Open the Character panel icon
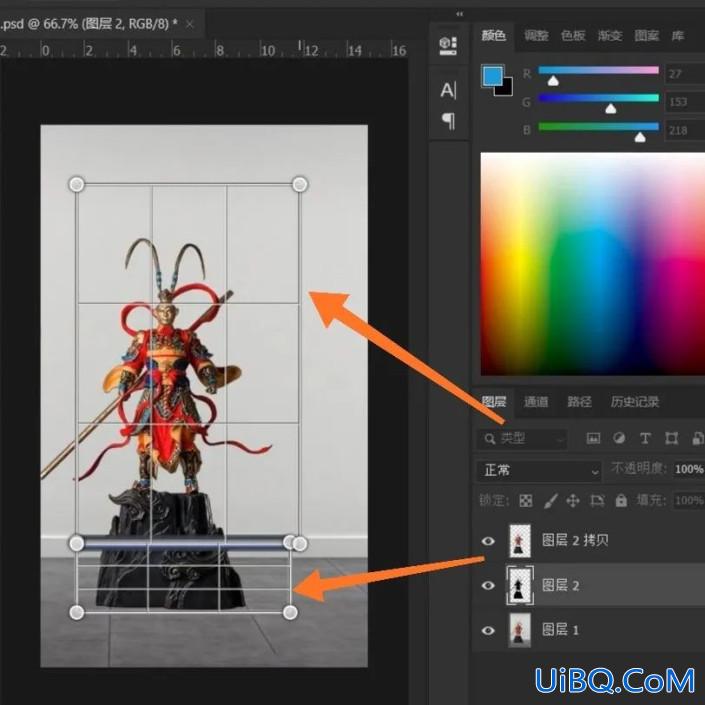 (448, 90)
